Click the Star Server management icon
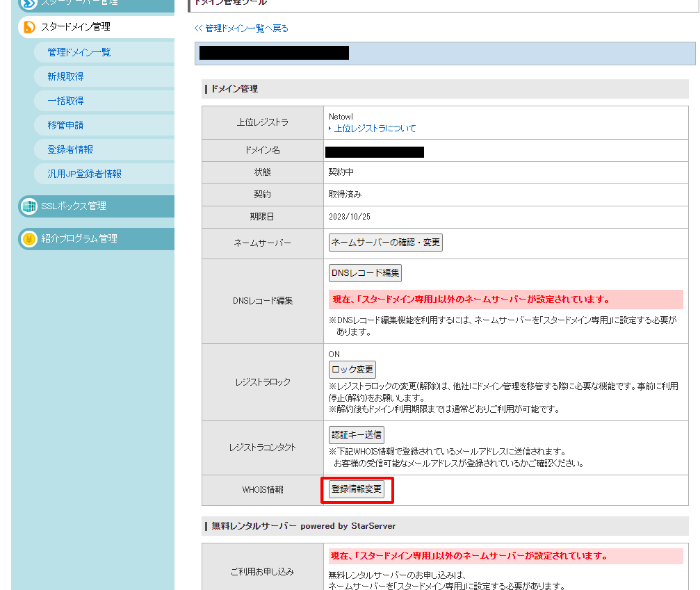Image resolution: width=700 pixels, height=590 pixels. point(29,3)
